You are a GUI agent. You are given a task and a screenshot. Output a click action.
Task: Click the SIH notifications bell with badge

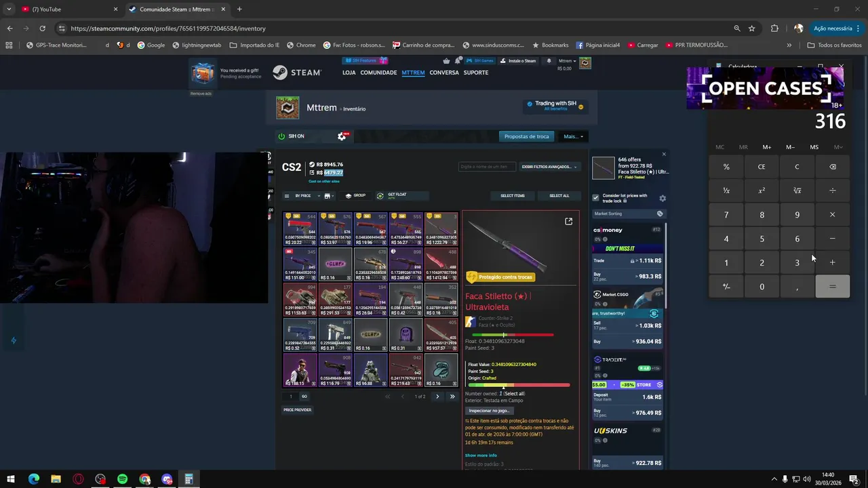click(x=459, y=60)
